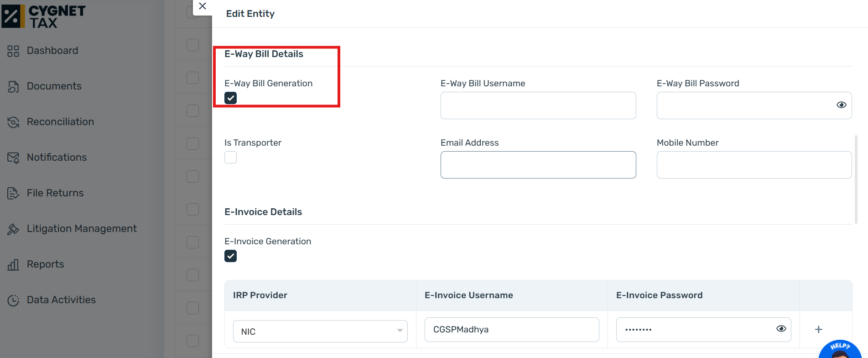Click the Reports bar chart icon
The image size is (868, 358).
click(x=13, y=265)
